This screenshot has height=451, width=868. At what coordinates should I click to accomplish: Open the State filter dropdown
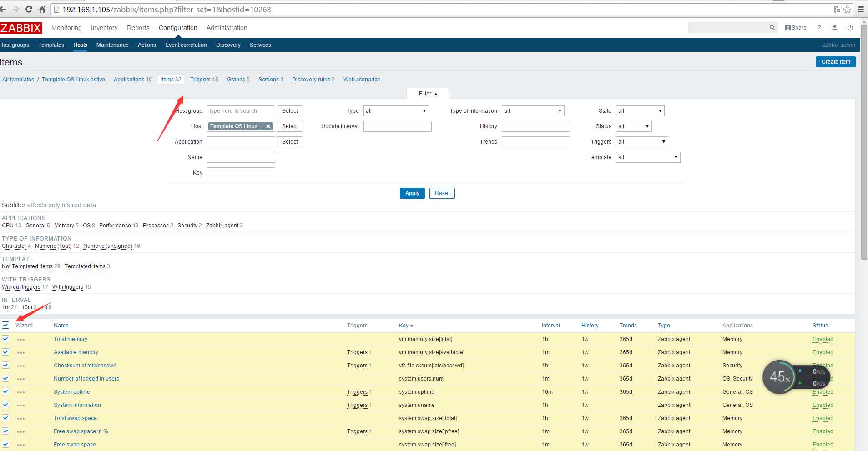[x=640, y=111]
